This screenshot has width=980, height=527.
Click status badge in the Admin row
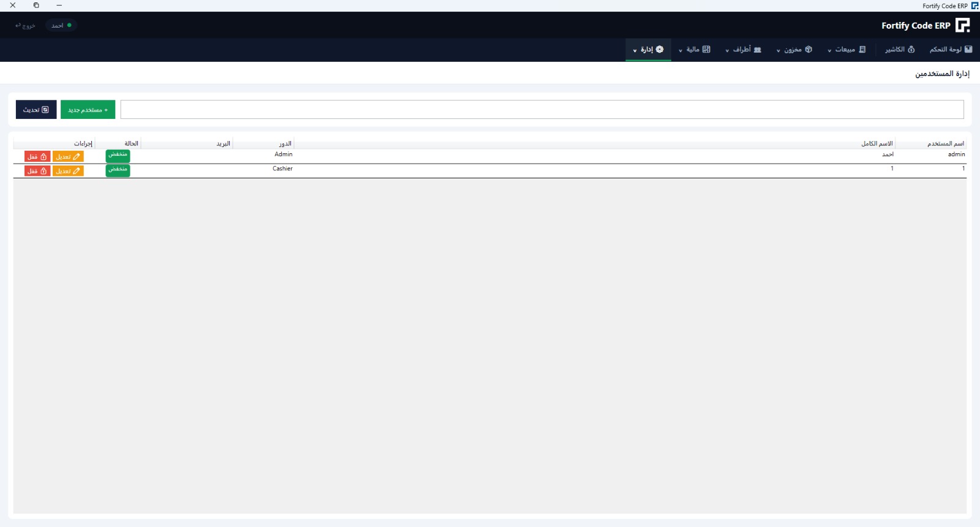(118, 156)
